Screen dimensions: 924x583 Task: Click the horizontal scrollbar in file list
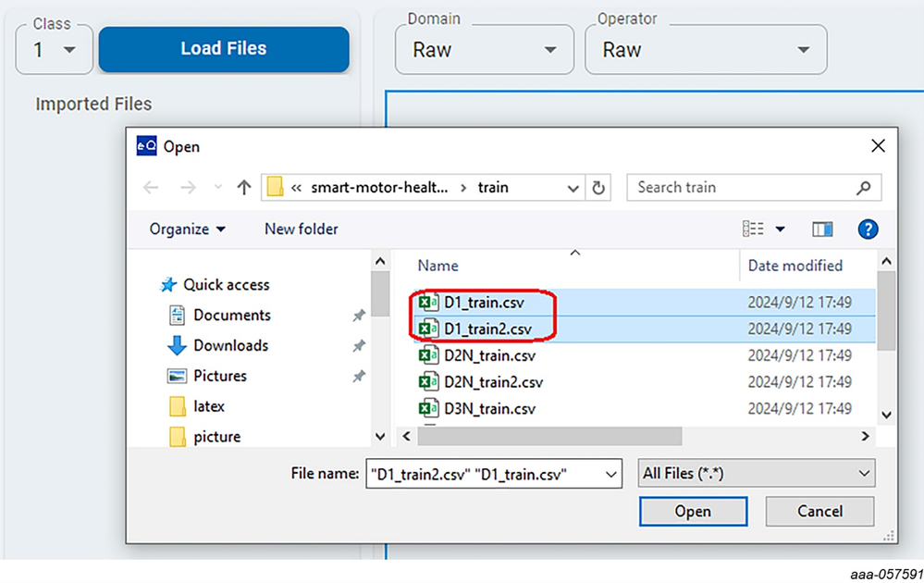(x=549, y=436)
